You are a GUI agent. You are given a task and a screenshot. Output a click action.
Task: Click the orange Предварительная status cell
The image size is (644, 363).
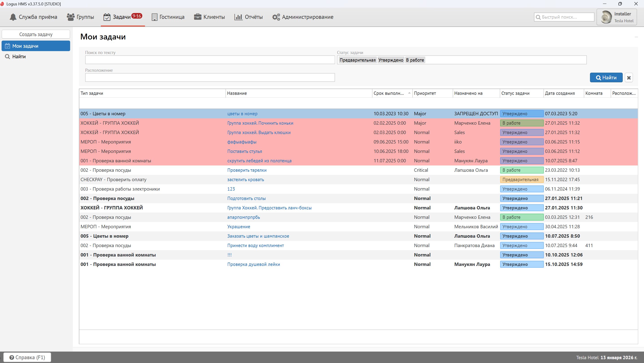pyautogui.click(x=521, y=180)
